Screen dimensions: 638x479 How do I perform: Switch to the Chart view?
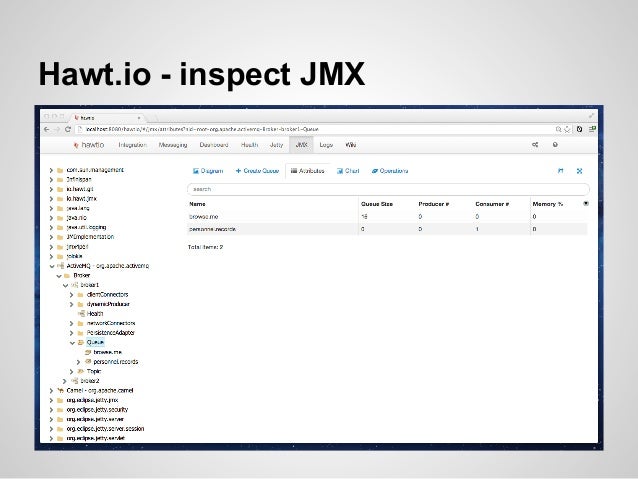click(348, 171)
